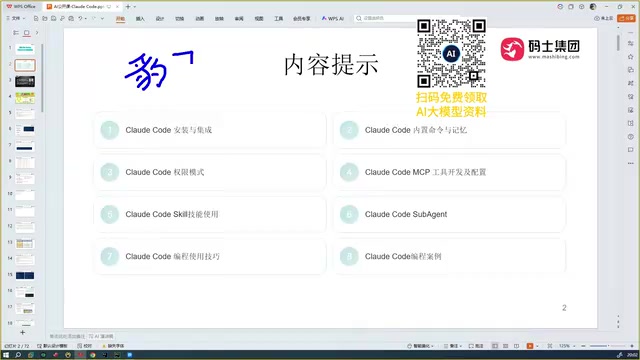640x360 pixels.
Task: Select the 插入 ribbon tab
Action: pyautogui.click(x=140, y=18)
